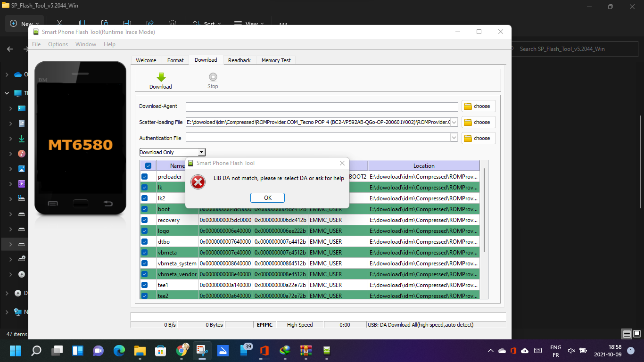
Task: Collapse the This PC tree node in Explorer
Action: pos(7,93)
